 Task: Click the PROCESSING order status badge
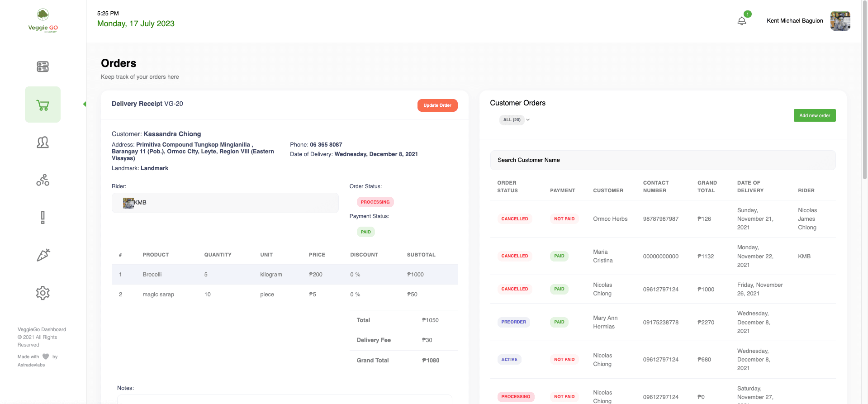click(x=375, y=202)
